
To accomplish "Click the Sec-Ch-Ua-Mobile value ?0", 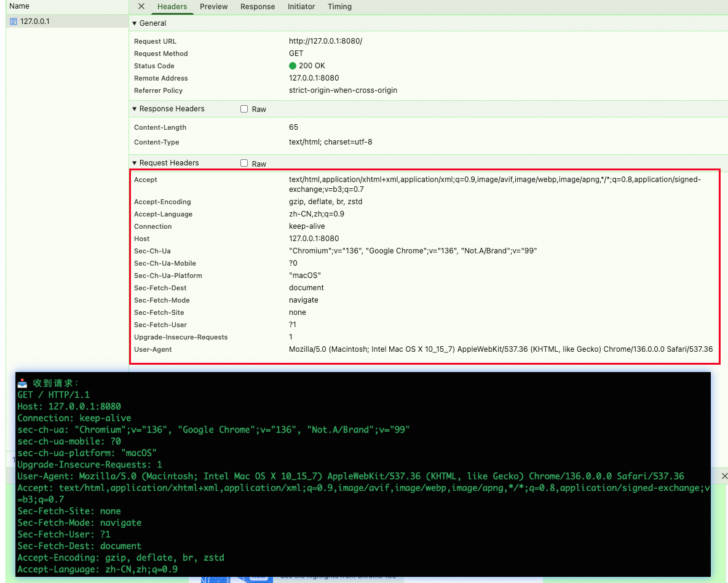I will tap(293, 263).
